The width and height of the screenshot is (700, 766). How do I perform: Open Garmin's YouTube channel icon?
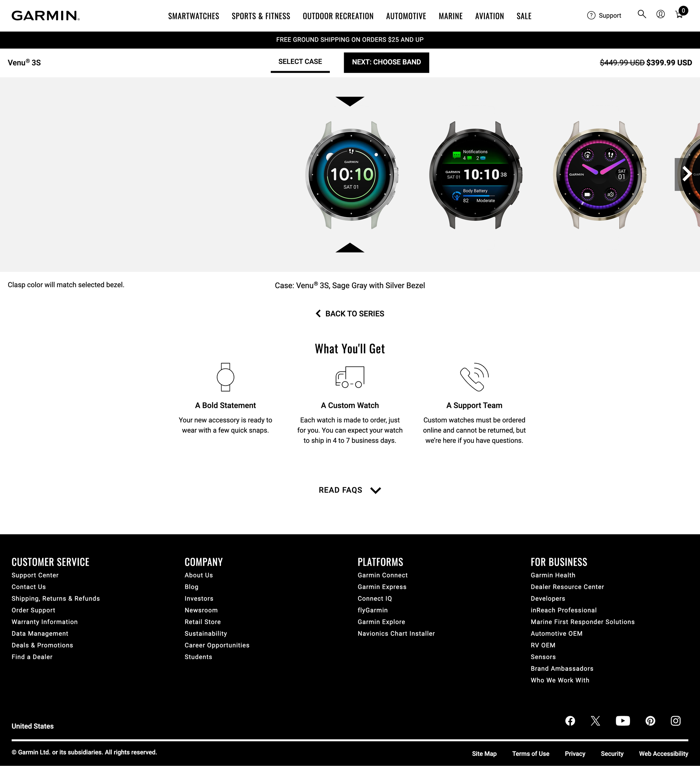click(x=622, y=721)
